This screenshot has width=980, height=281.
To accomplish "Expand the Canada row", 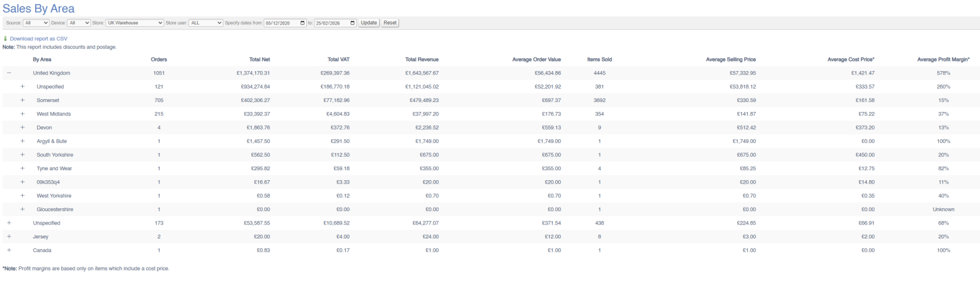I will point(9,250).
